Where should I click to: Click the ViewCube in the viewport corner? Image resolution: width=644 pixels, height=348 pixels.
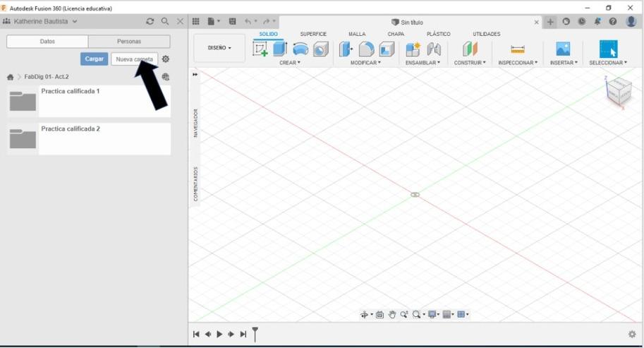coord(618,92)
